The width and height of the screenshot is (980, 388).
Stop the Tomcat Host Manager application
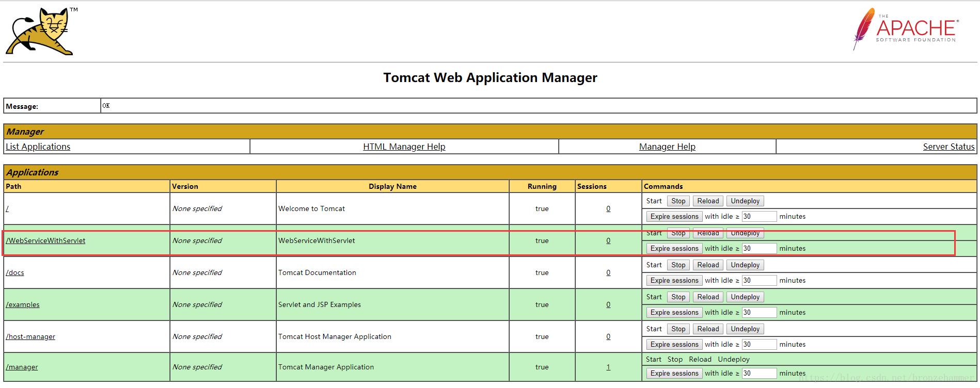(678, 329)
